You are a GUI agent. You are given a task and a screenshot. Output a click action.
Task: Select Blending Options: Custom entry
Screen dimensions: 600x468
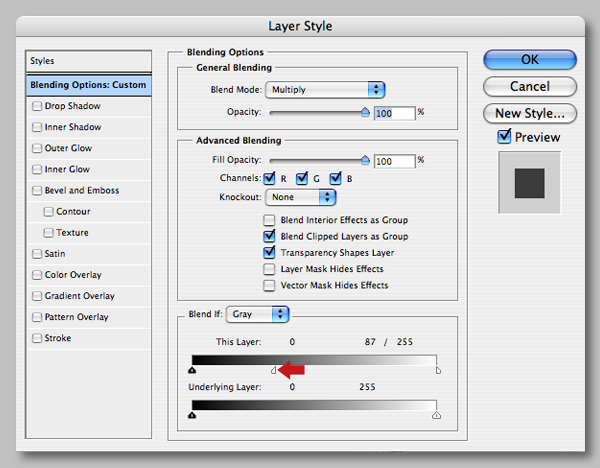(88, 85)
